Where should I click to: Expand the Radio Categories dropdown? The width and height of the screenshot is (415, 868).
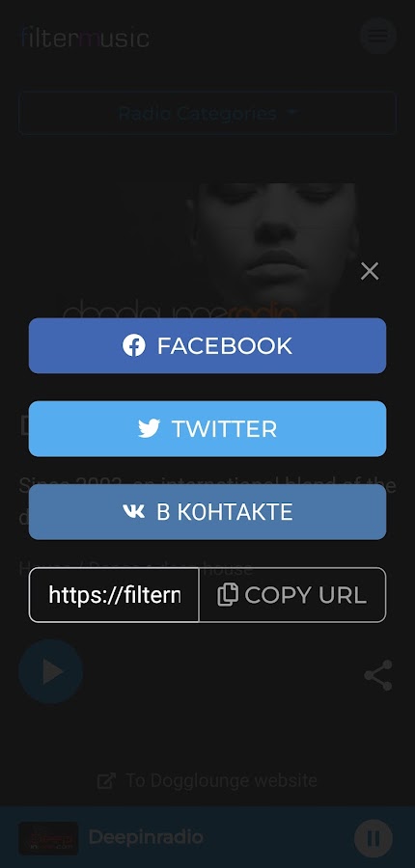click(207, 113)
